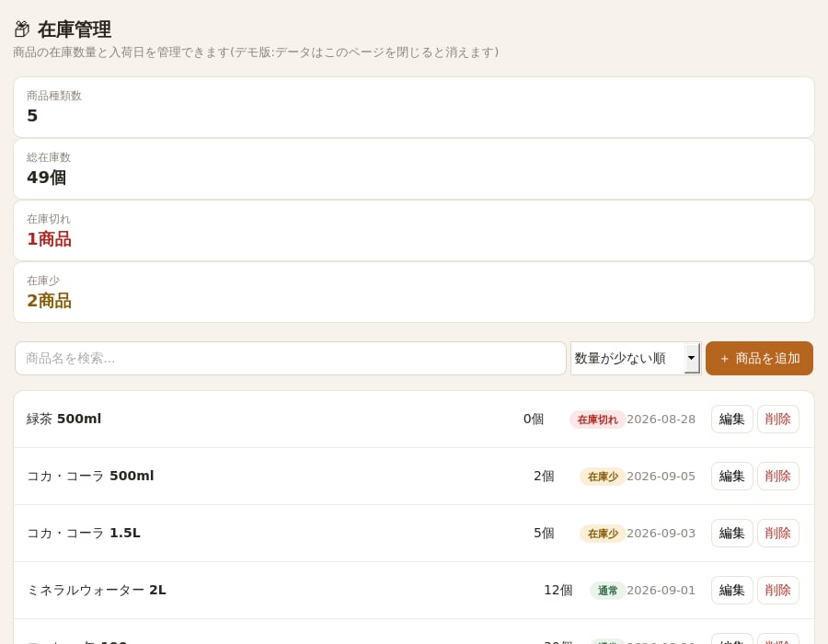
Task: Delete the コカ・コーラ 500ml item
Action: tap(777, 477)
